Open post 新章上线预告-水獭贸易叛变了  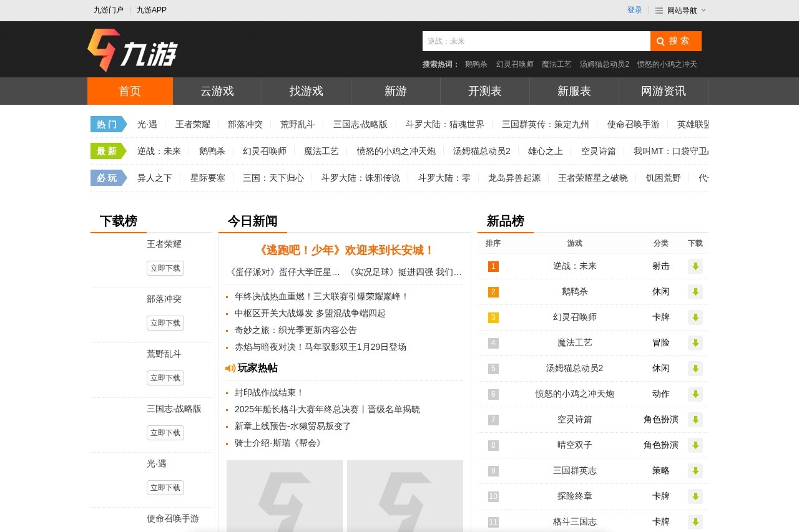293,426
